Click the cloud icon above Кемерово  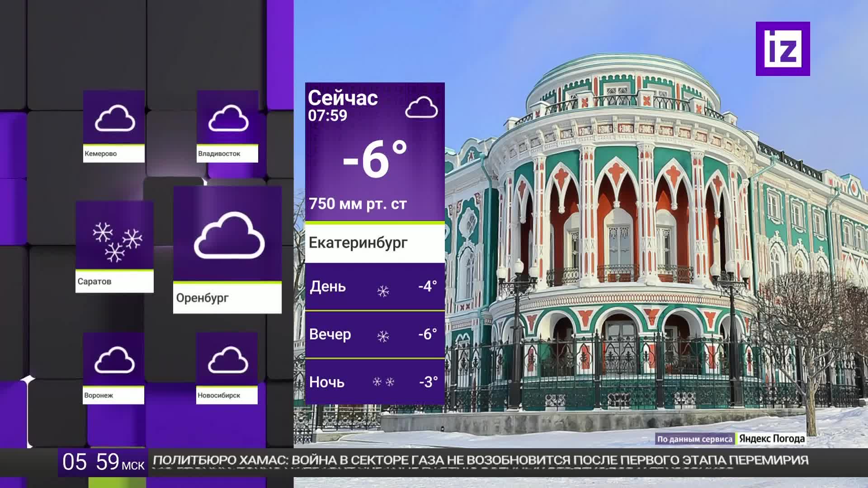pyautogui.click(x=115, y=118)
